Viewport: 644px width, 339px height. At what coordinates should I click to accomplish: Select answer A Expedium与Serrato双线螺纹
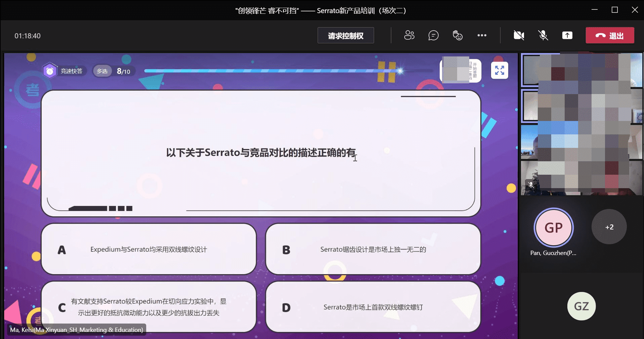pos(149,249)
